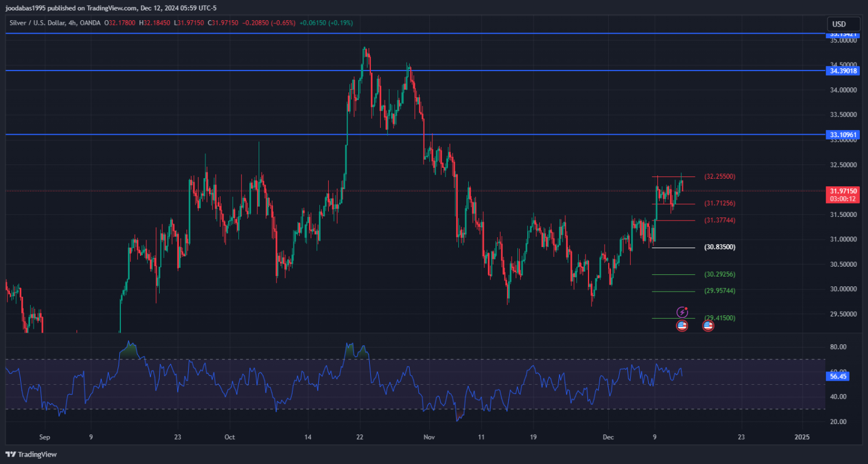Viewport: 868px width, 464px height.
Task: Click the red (31.37744) level label
Action: 719,220
